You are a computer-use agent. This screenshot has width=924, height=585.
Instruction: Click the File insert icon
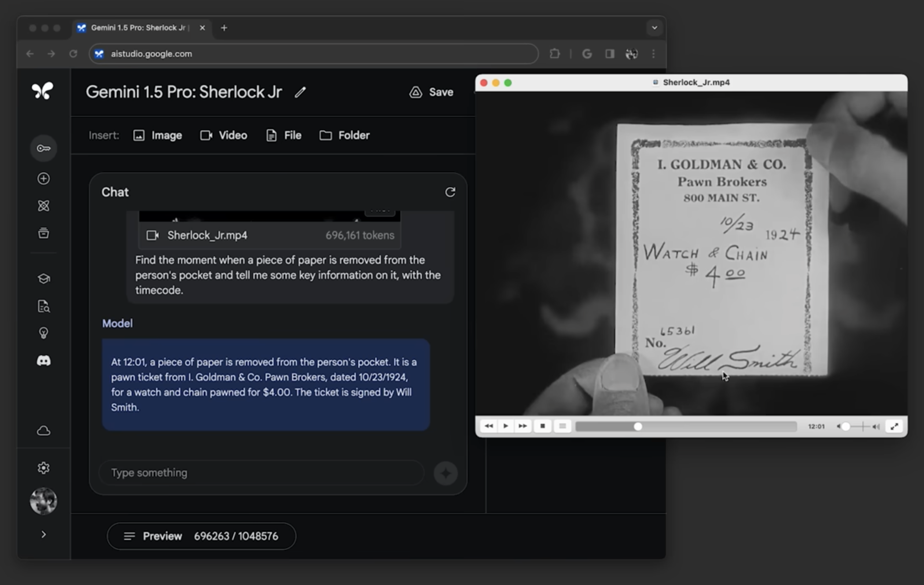[x=271, y=135]
